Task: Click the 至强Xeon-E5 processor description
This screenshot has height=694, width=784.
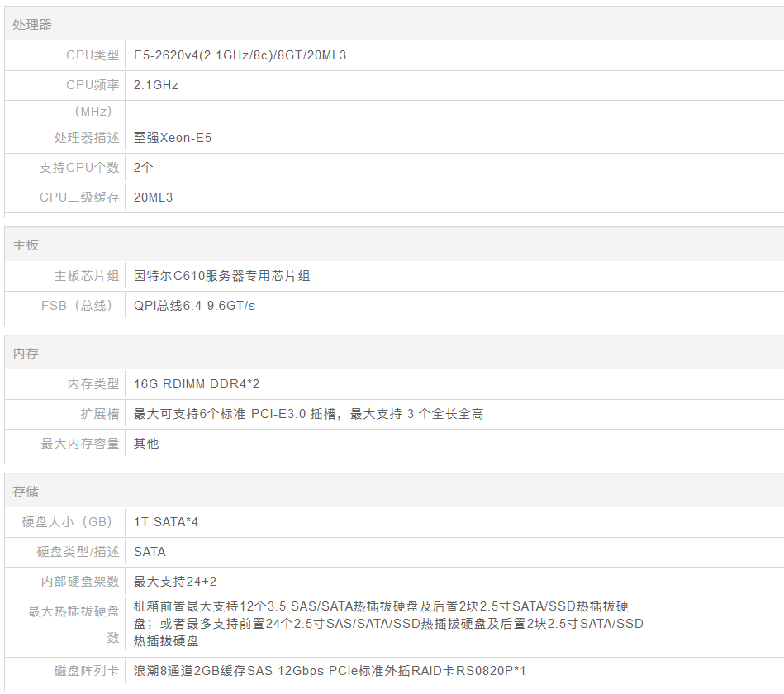Action: [173, 138]
